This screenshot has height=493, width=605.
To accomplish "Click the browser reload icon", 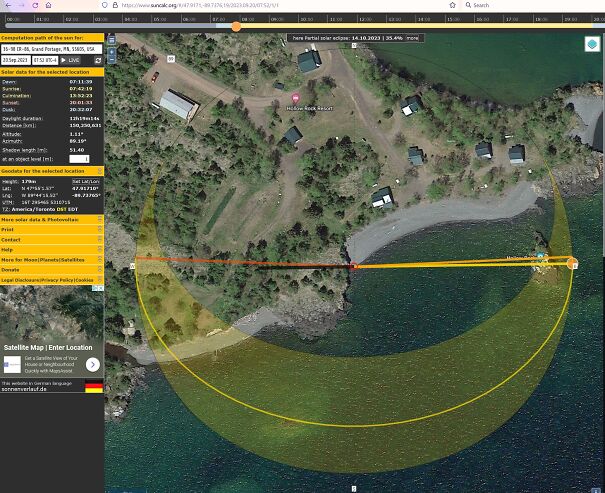I will click(x=33, y=5).
